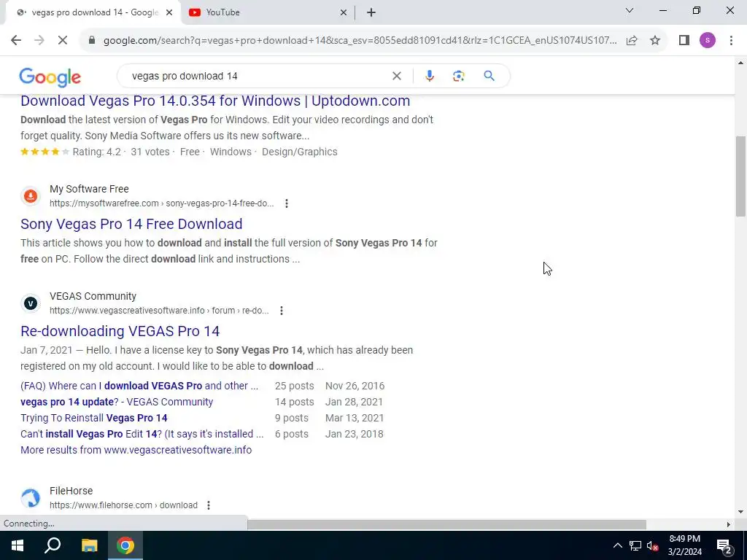Open the tab search dropdown
747x560 pixels.
(x=630, y=10)
